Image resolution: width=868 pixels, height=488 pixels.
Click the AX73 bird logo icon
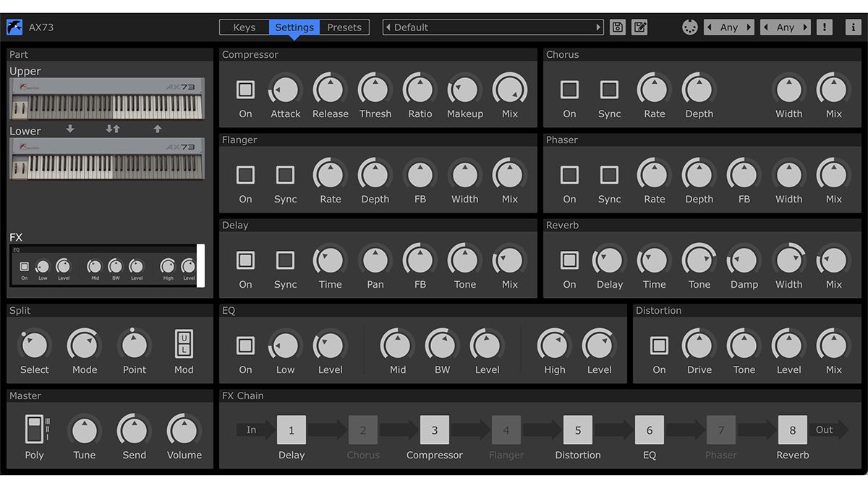pos(14,27)
